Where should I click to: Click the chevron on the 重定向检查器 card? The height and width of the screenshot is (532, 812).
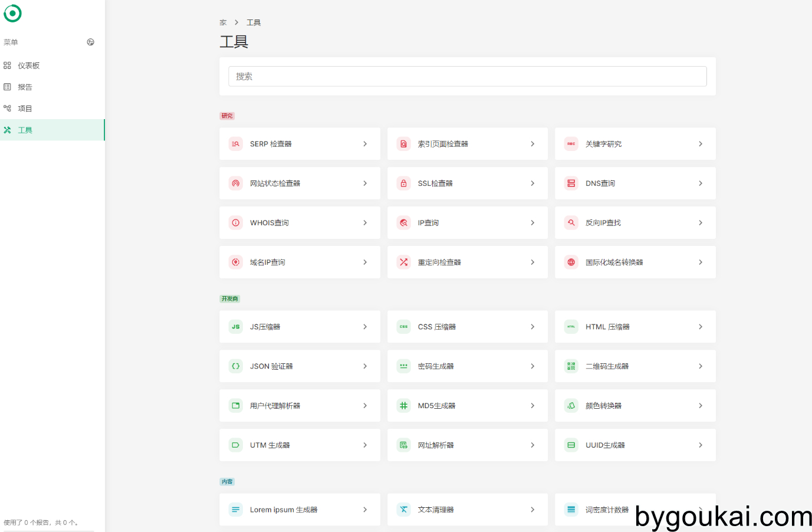click(532, 262)
